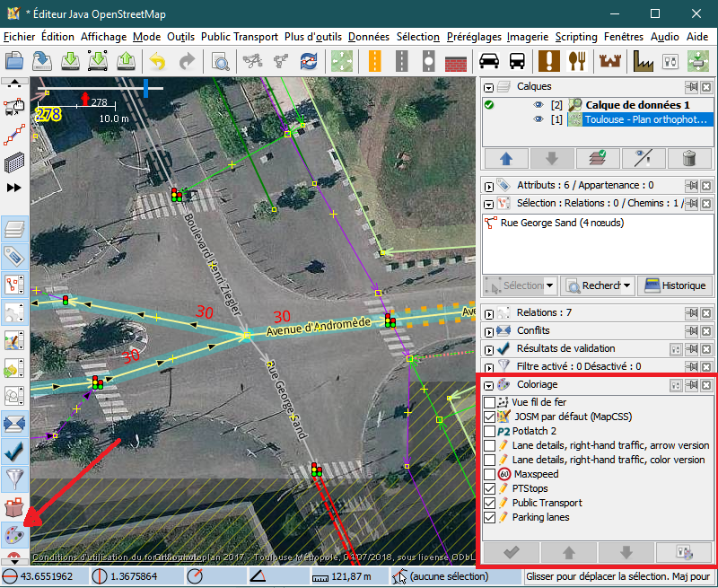Open the map paint palette icon in sidebar
This screenshot has width=718, height=588.
click(15, 535)
